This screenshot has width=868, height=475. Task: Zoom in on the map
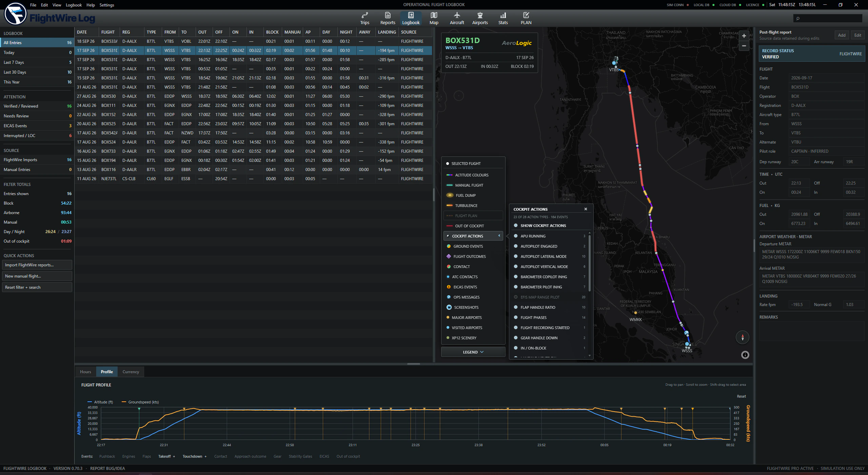[x=744, y=36]
